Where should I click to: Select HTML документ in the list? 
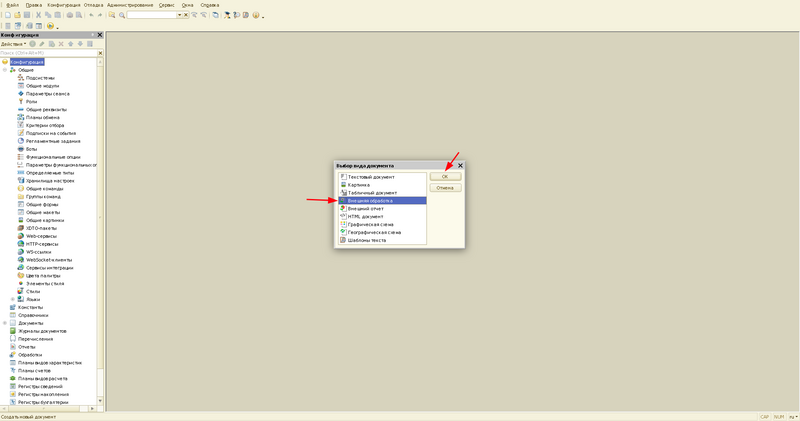coord(382,216)
